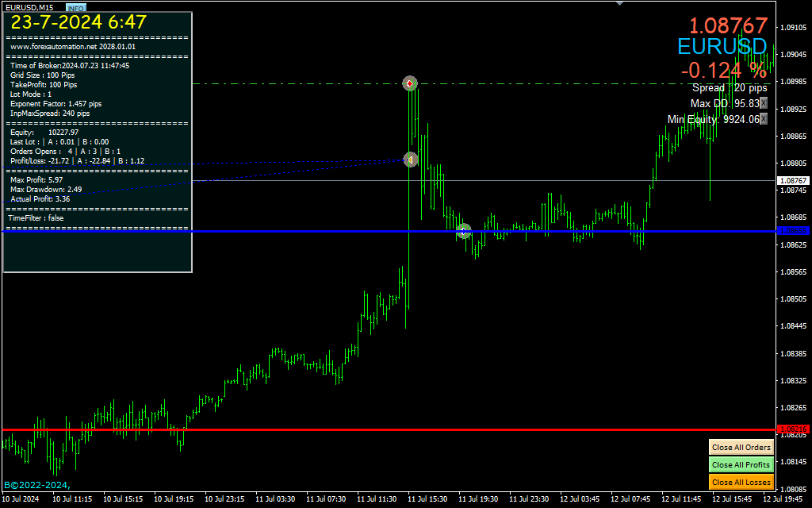
Task: Click the trade marker on the blue line
Action: click(x=464, y=231)
